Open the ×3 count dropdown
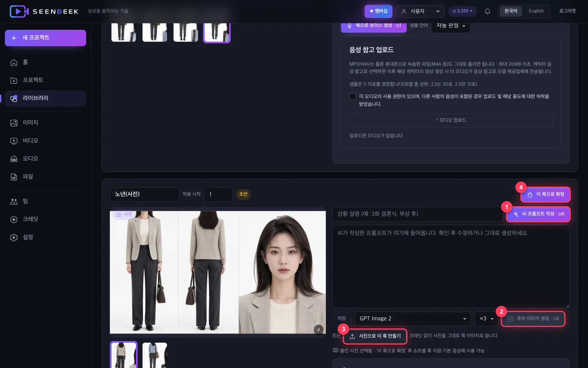Viewport: 588px width, 368px height. click(x=486, y=319)
